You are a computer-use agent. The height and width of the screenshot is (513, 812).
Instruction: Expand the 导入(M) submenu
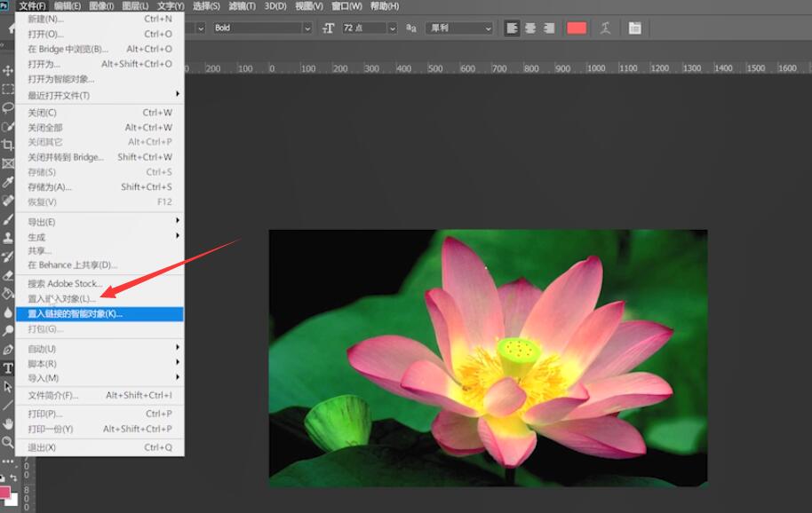(100, 378)
